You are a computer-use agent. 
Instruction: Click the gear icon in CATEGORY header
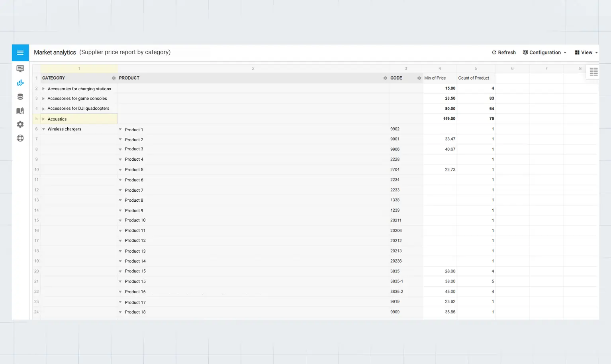[114, 78]
